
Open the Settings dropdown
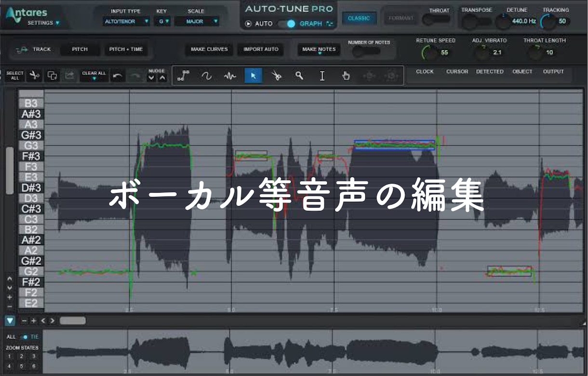43,23
